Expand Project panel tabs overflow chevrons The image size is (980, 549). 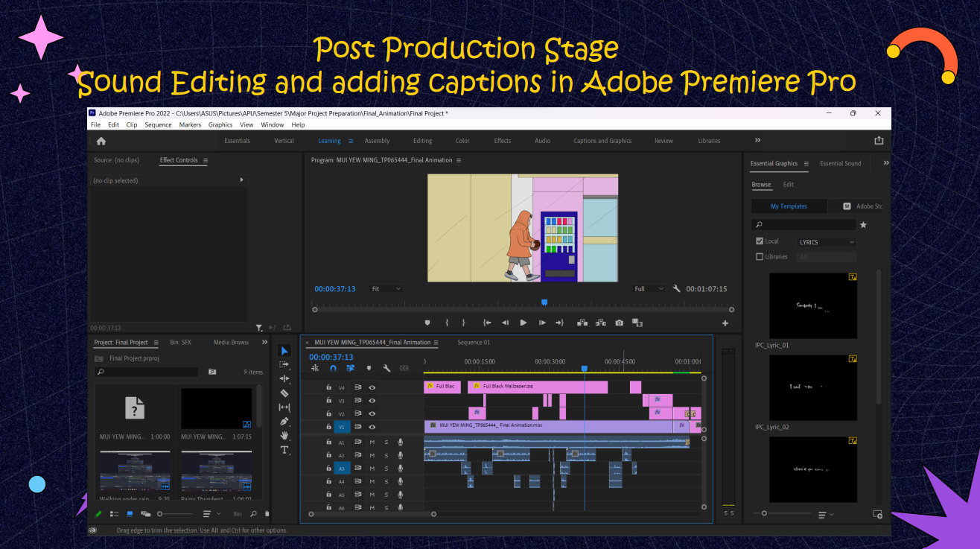(264, 342)
